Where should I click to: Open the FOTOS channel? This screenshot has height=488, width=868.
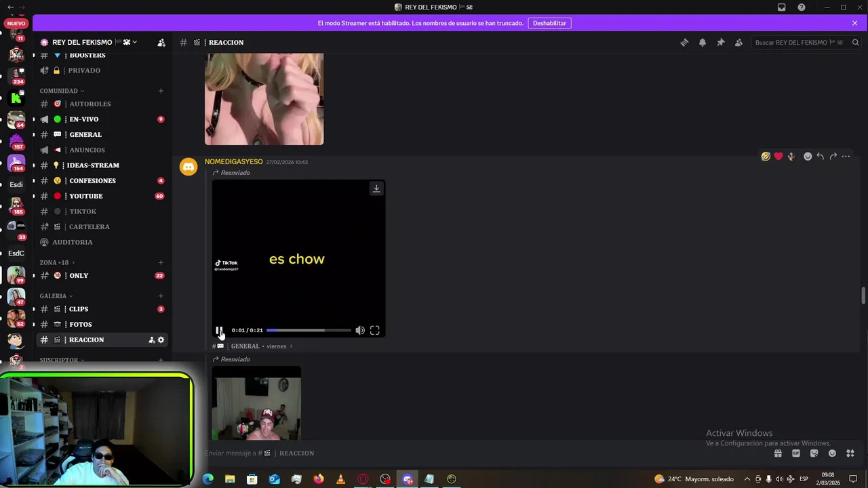(102, 325)
